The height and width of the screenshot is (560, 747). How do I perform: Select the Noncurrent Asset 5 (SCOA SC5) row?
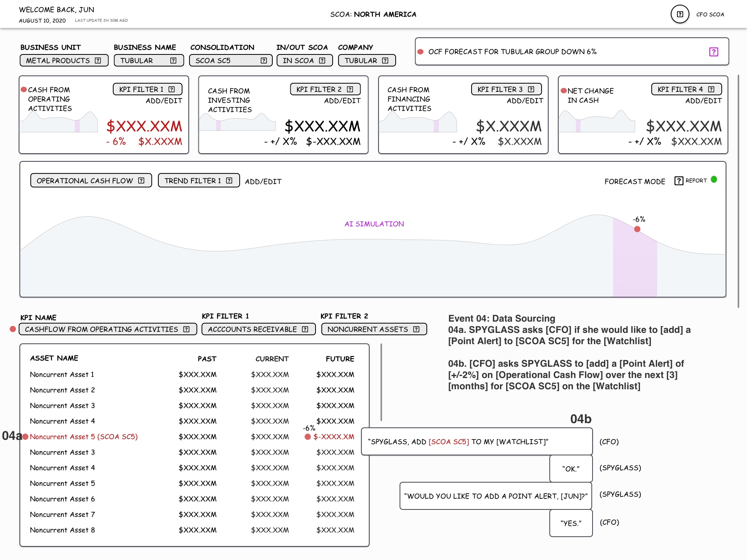84,437
